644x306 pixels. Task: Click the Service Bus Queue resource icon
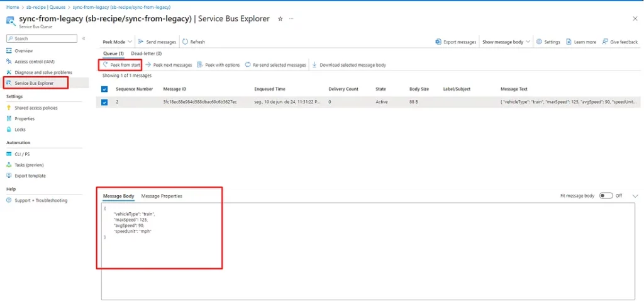point(11,20)
